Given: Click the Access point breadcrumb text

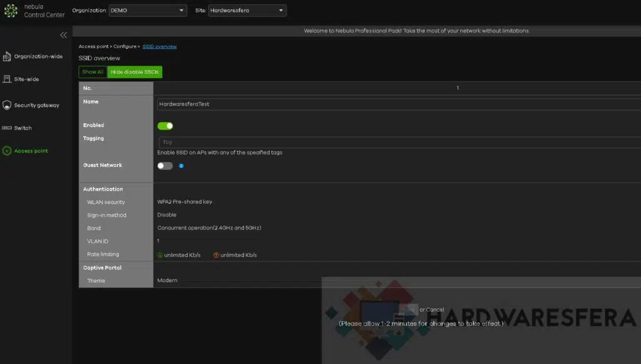Looking at the screenshot, I should point(94,46).
